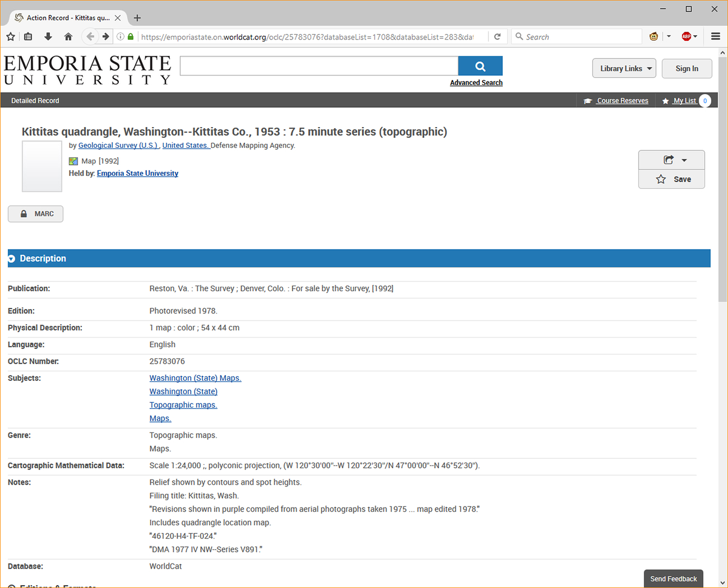Open the Library Links dropdown
This screenshot has height=588, width=728.
(x=624, y=68)
